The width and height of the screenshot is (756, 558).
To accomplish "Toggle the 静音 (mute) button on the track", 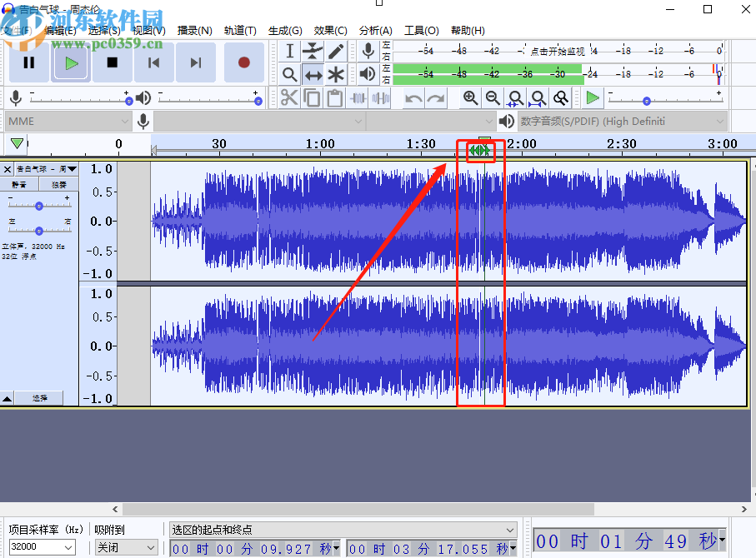I will pos(19,184).
